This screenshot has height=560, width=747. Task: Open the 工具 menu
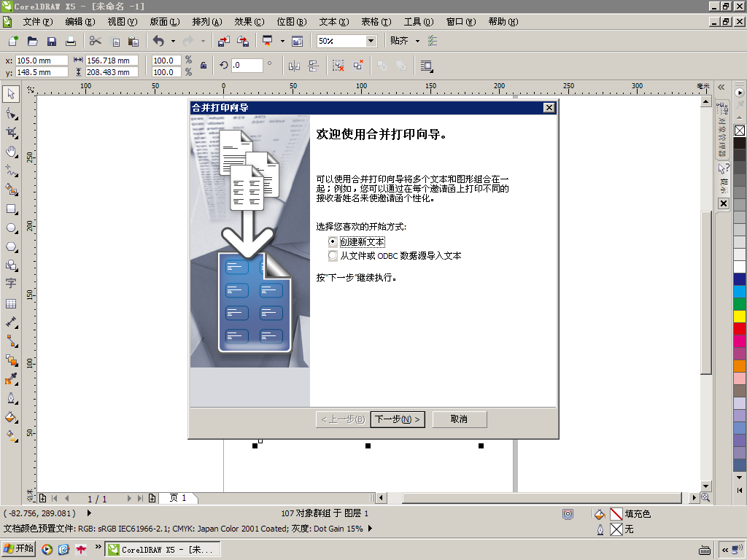[419, 22]
